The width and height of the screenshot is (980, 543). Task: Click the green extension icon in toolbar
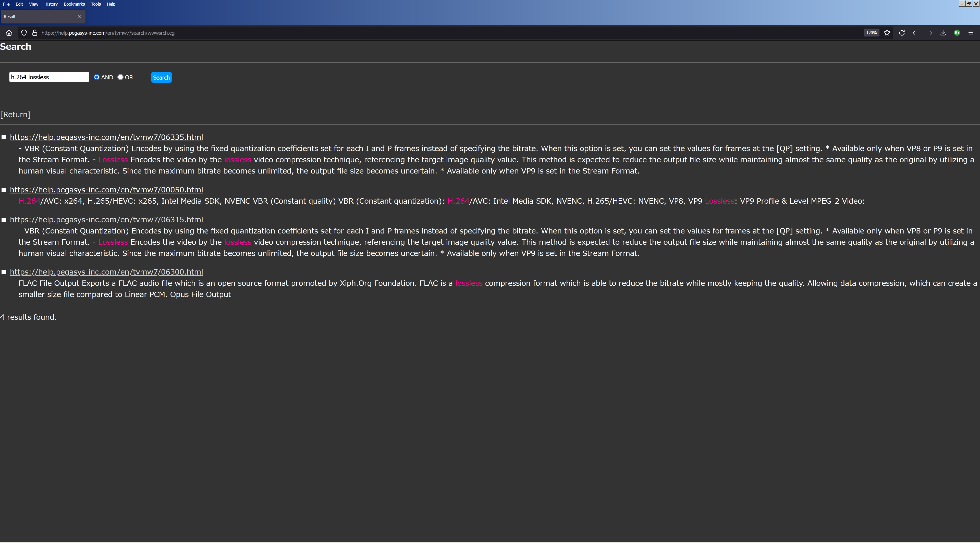pyautogui.click(x=957, y=33)
